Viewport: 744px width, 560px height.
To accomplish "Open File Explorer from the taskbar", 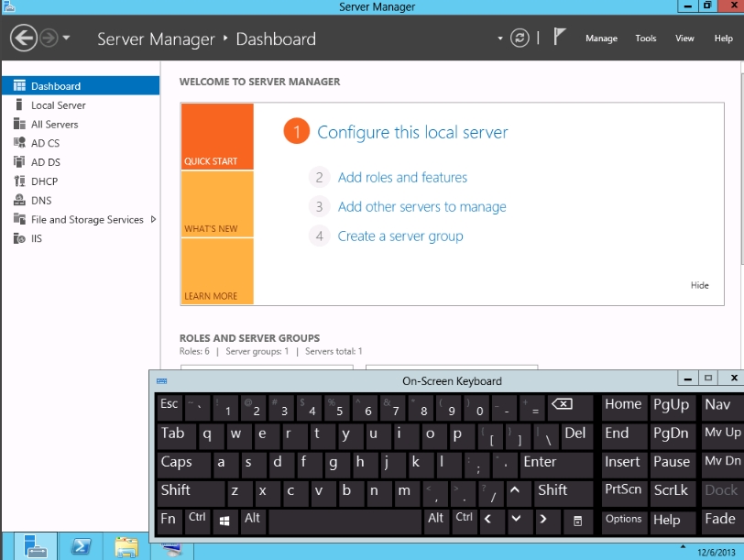I will [126, 547].
